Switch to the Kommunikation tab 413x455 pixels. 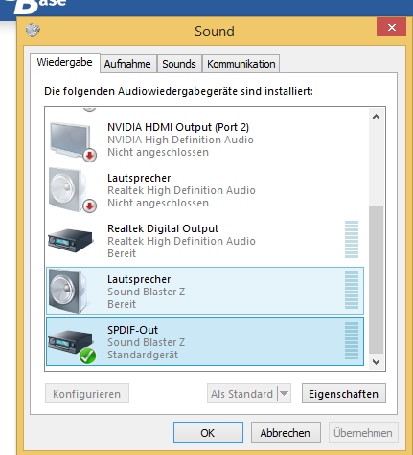pos(241,64)
